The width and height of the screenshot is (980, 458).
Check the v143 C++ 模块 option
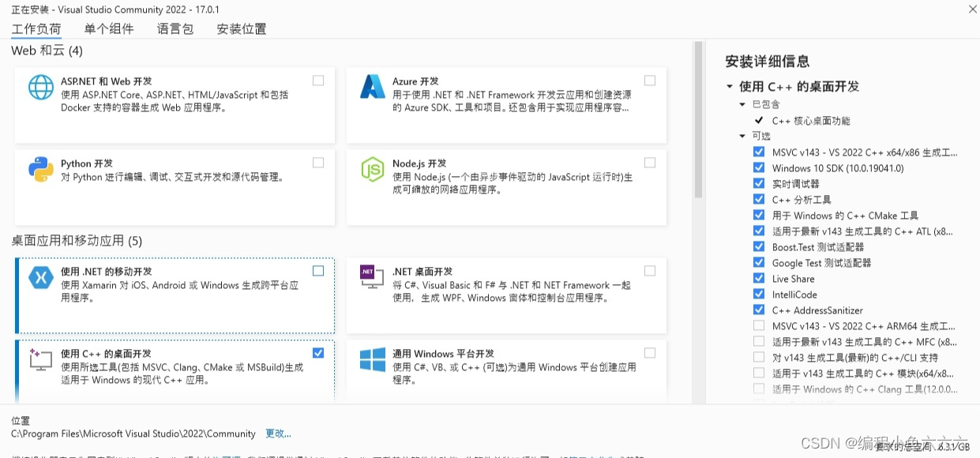(x=759, y=373)
